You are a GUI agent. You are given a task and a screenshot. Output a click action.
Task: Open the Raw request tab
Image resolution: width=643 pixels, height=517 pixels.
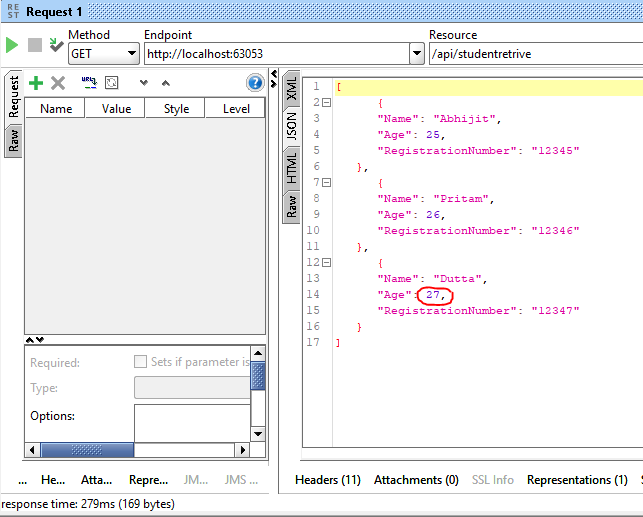14,140
